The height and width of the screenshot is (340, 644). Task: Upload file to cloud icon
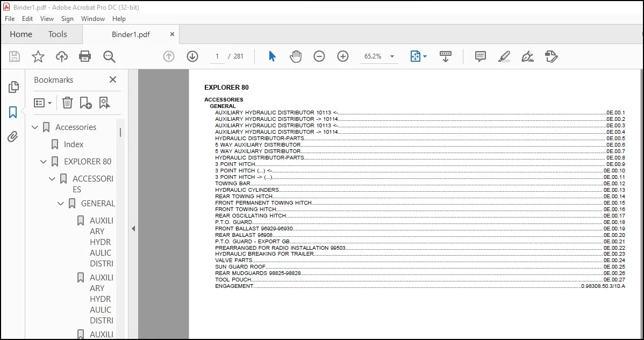coord(62,56)
